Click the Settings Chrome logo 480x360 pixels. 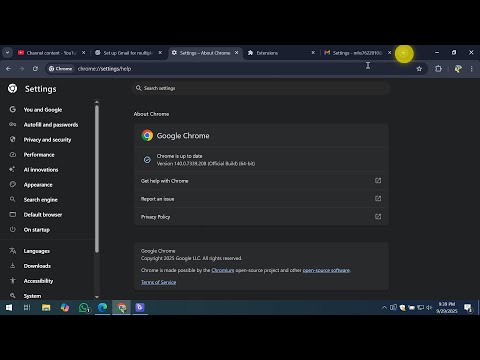coord(13,88)
